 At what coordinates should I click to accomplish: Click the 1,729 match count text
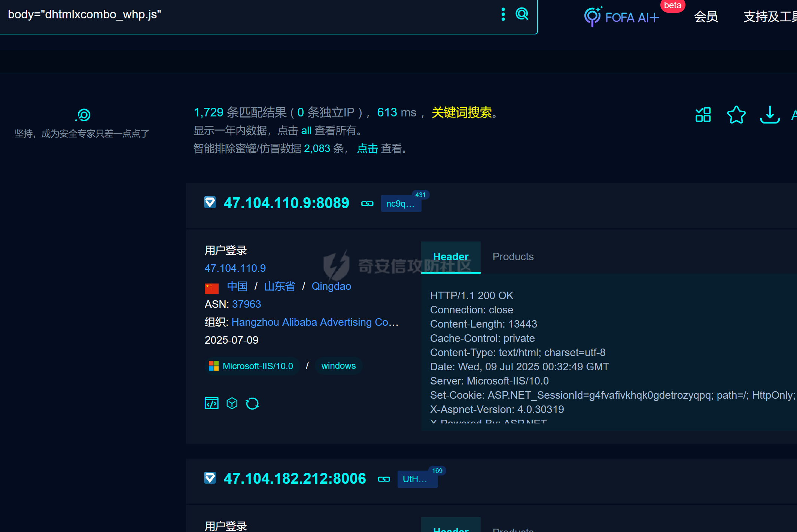click(x=209, y=112)
